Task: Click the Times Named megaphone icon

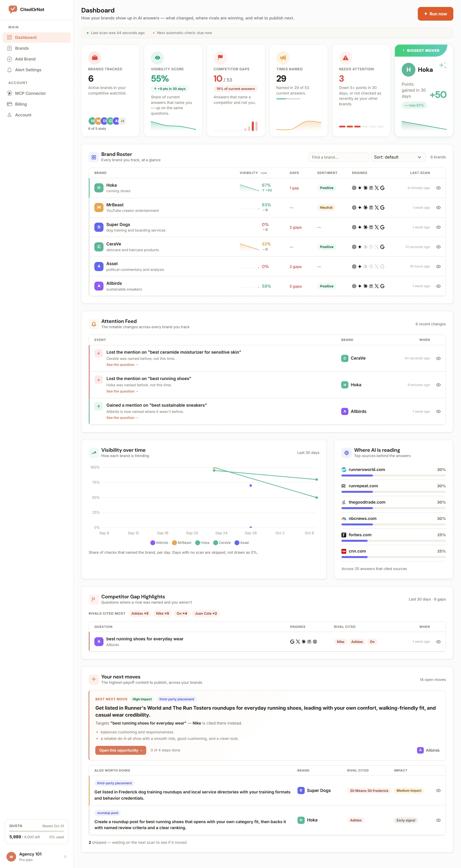Action: [x=283, y=58]
